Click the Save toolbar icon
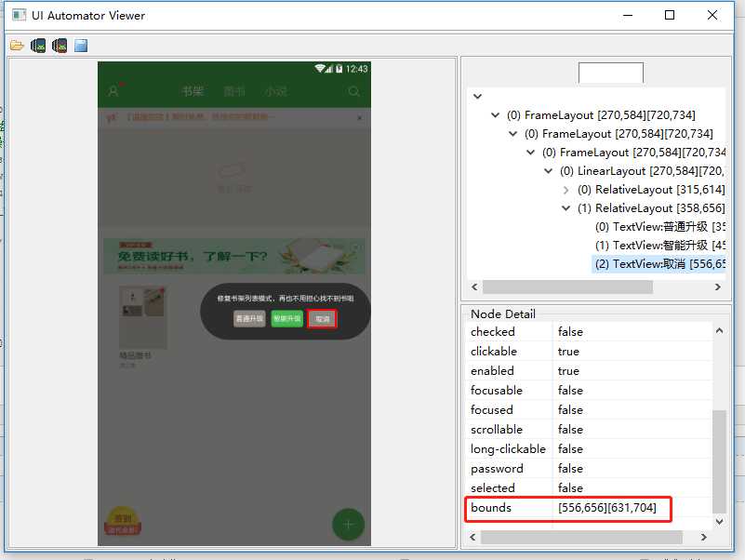Screen dimensions: 745x560 point(81,46)
